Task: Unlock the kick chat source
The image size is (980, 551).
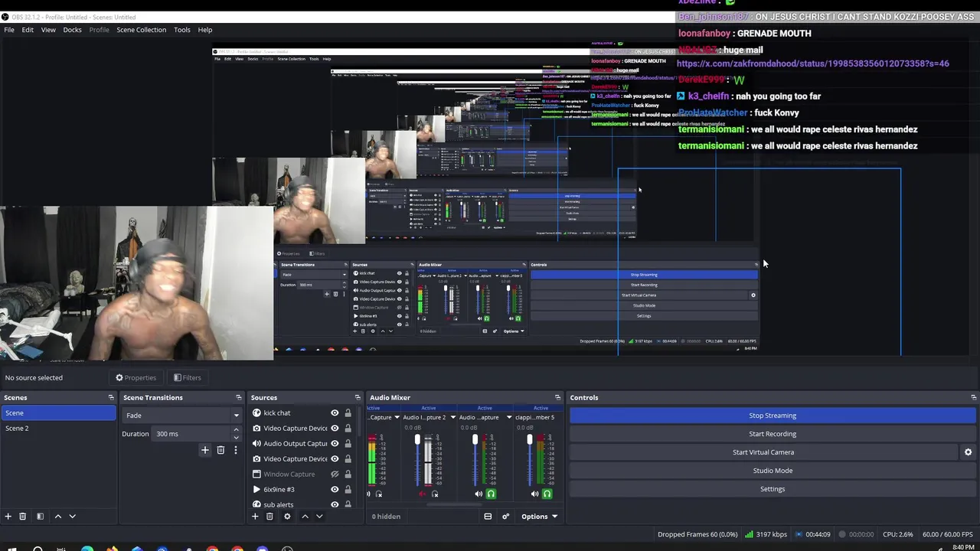Action: point(348,413)
